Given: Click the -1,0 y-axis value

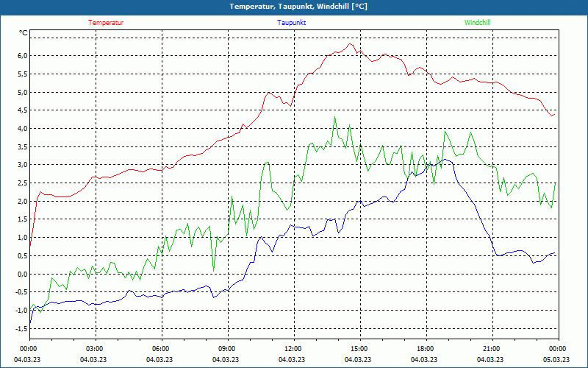Looking at the screenshot, I should click(x=22, y=311).
